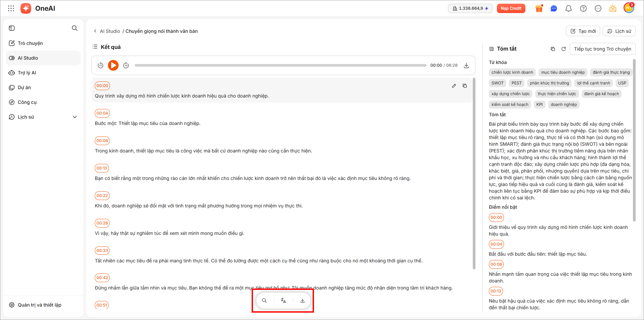Open the chat messages icon in header
Viewport: 644px width, 320px height.
[x=554, y=8]
